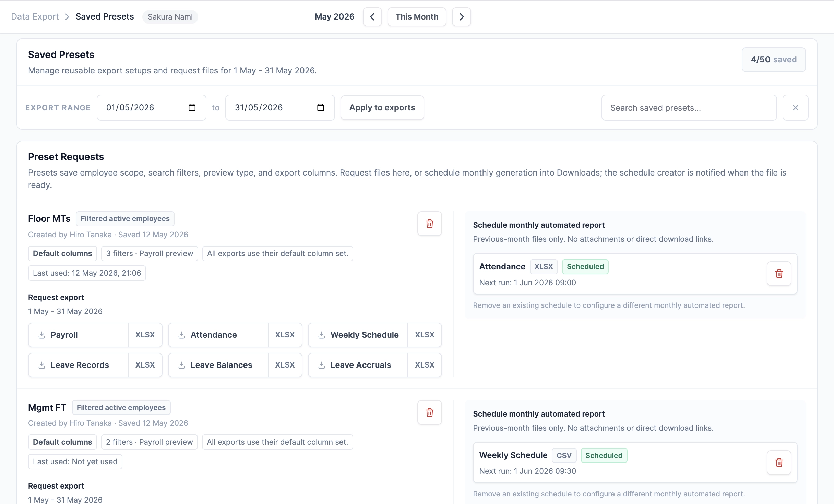Click the Sakura Nami user badge
Viewport: 834px width, 504px height.
(x=170, y=17)
